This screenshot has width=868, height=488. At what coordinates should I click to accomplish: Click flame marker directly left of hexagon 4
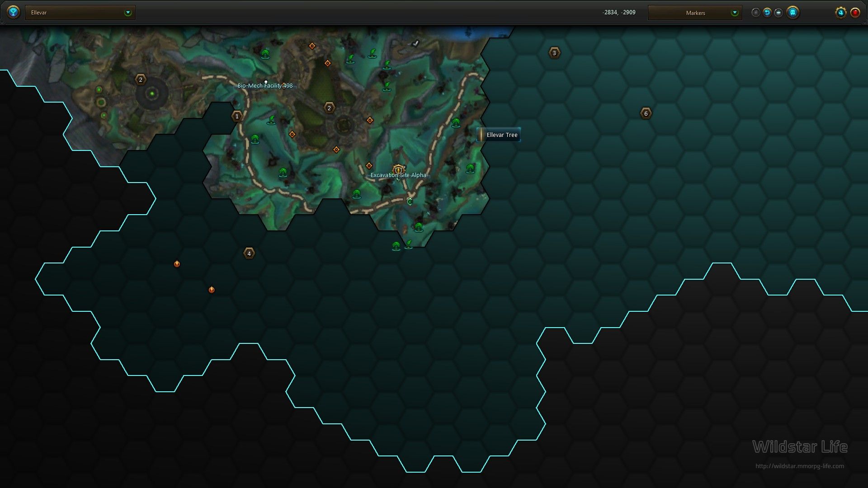177,264
